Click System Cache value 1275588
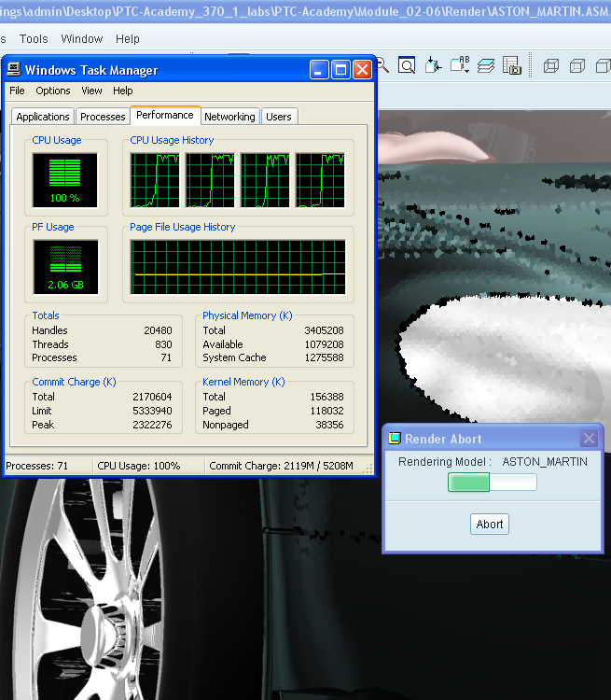The height and width of the screenshot is (700, 611). (324, 357)
